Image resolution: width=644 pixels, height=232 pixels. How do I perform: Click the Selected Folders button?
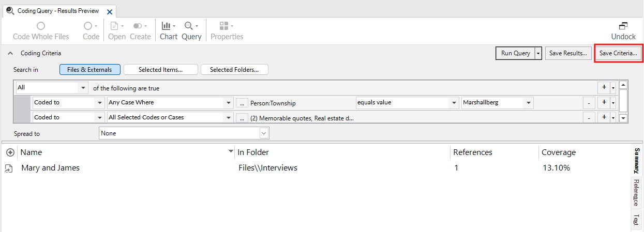point(234,70)
